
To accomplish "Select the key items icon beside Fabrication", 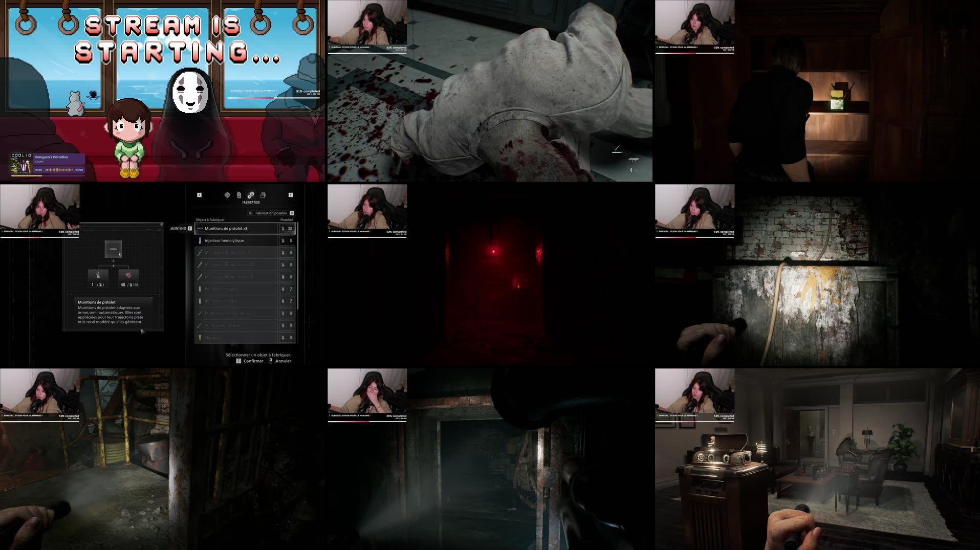I will coord(263,195).
